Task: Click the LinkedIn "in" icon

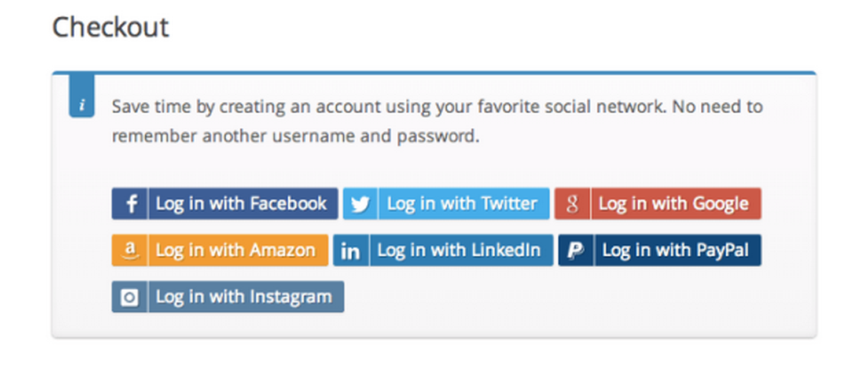Action: tap(351, 250)
